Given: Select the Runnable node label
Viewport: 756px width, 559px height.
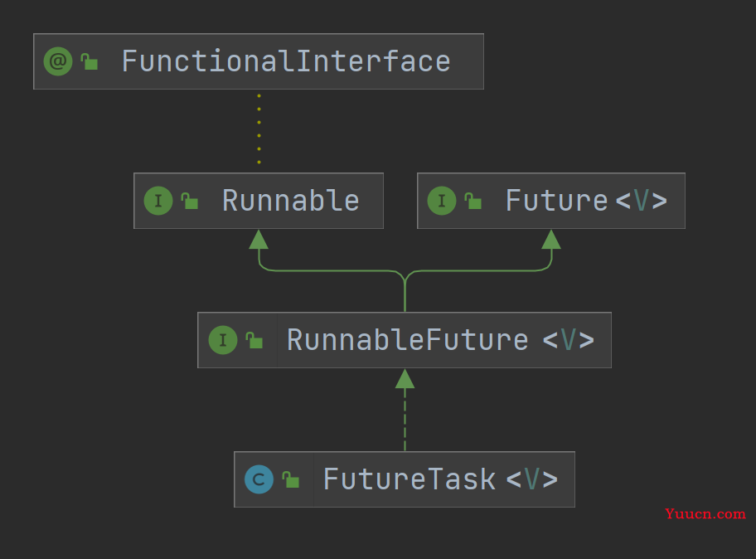Looking at the screenshot, I should point(291,201).
